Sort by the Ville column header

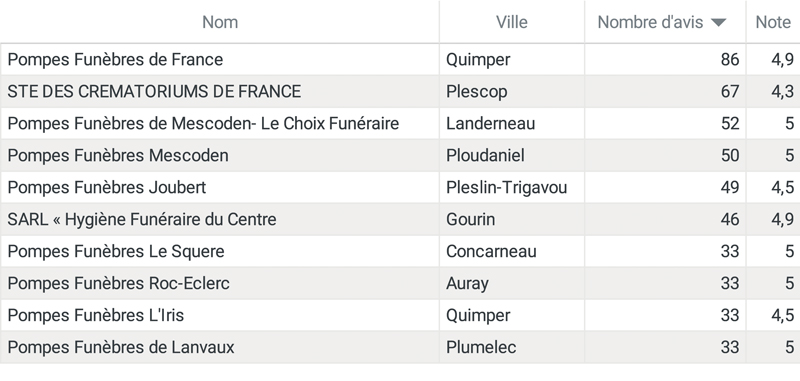(512, 22)
